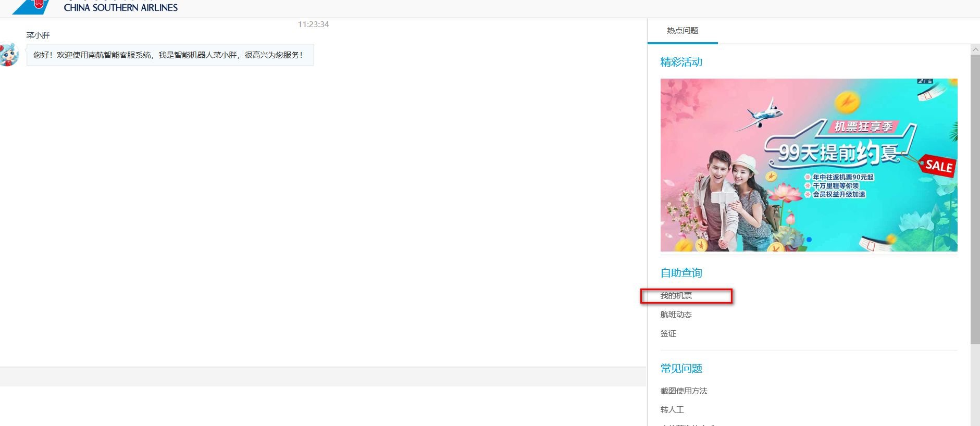Click the scrollbar up arrow
Image resolution: width=980 pixels, height=426 pixels.
click(975, 49)
